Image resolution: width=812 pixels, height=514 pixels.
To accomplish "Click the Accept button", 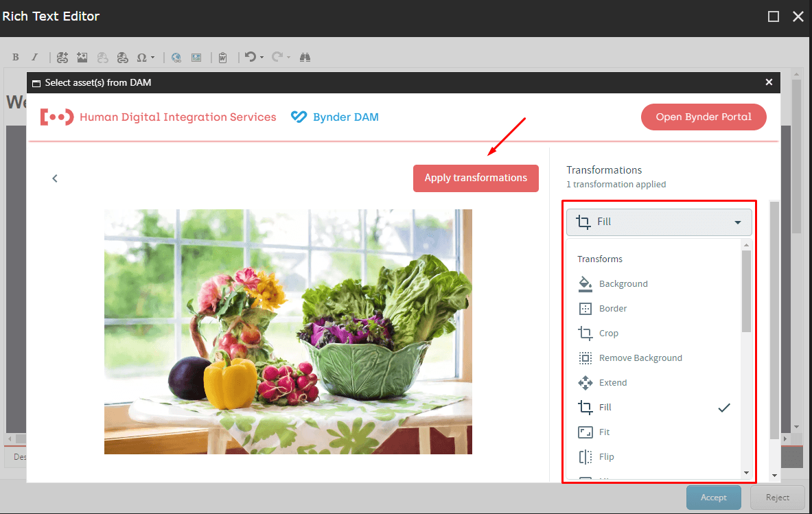I will pyautogui.click(x=714, y=498).
